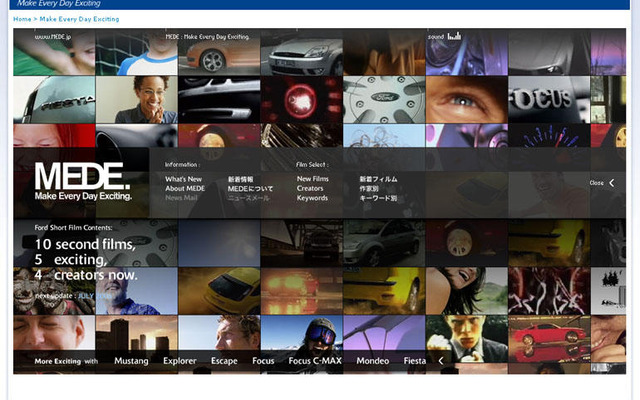
Task: Open the black car door handle thumbnail
Action: pyautogui.click(x=219, y=100)
